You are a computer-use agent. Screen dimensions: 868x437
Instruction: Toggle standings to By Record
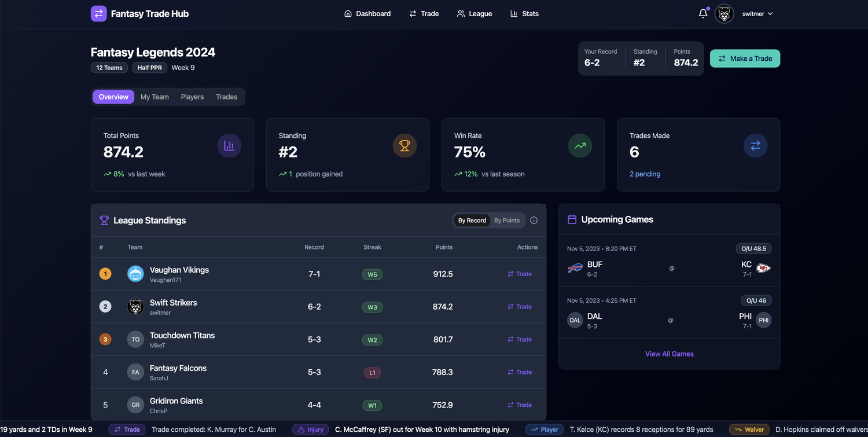(x=472, y=221)
